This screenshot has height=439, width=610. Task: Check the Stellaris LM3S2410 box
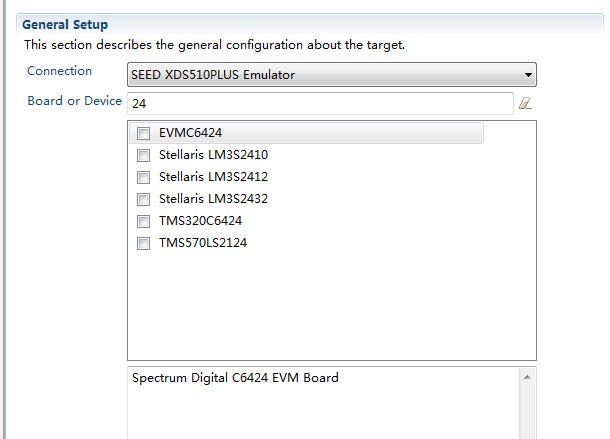tap(144, 156)
